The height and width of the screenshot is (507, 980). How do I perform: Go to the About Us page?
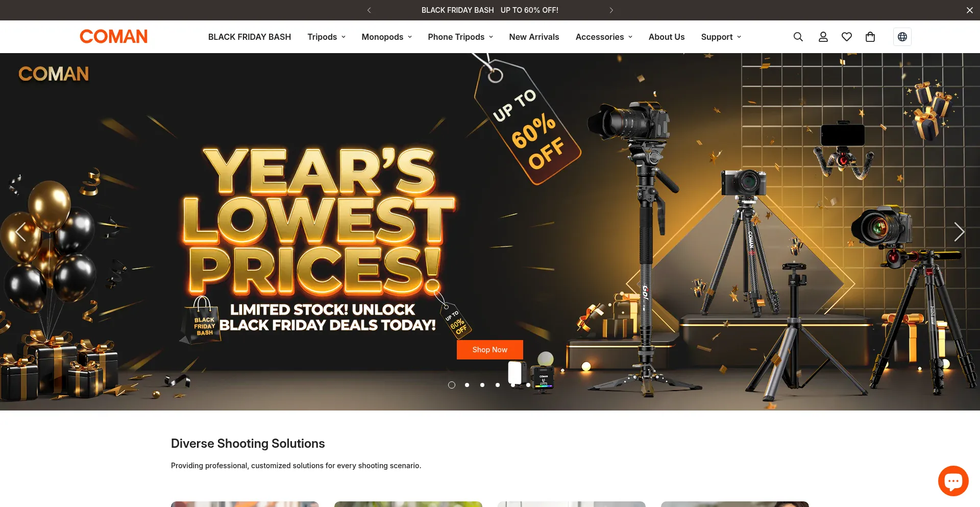[667, 37]
